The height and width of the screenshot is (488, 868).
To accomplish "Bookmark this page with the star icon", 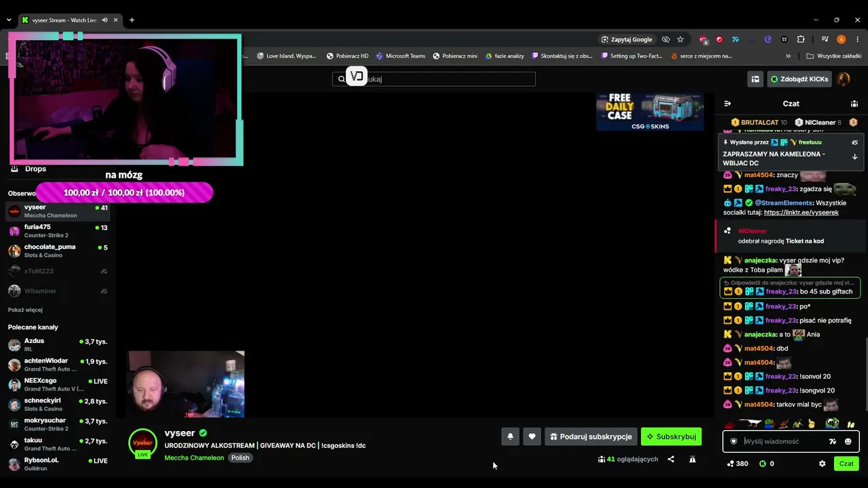I will 680,39.
